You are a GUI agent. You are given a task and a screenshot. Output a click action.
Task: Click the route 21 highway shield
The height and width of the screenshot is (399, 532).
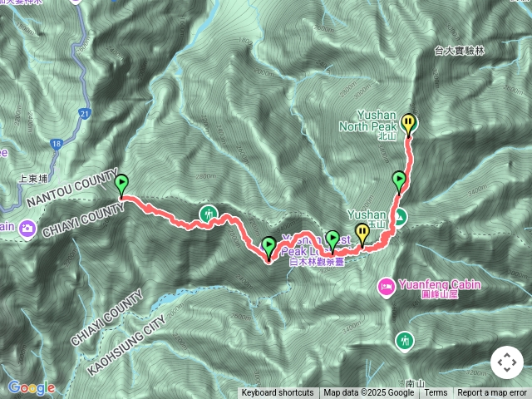pyautogui.click(x=84, y=114)
